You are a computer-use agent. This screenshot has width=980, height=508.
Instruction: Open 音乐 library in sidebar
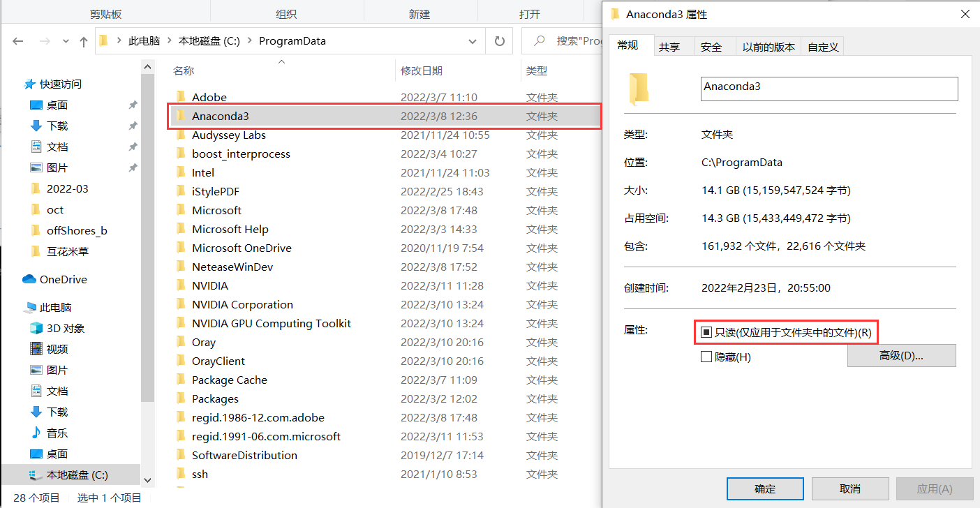pyautogui.click(x=57, y=433)
